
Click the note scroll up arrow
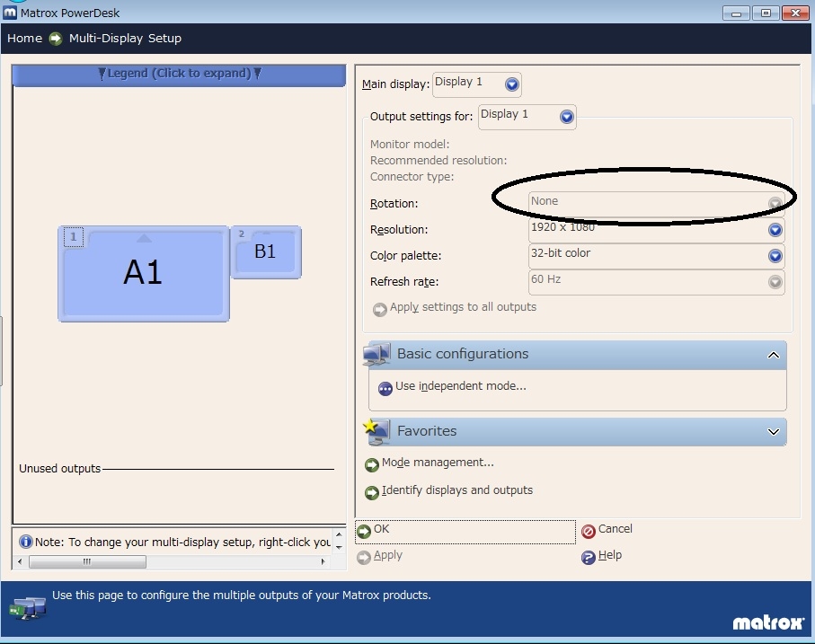pyautogui.click(x=339, y=534)
